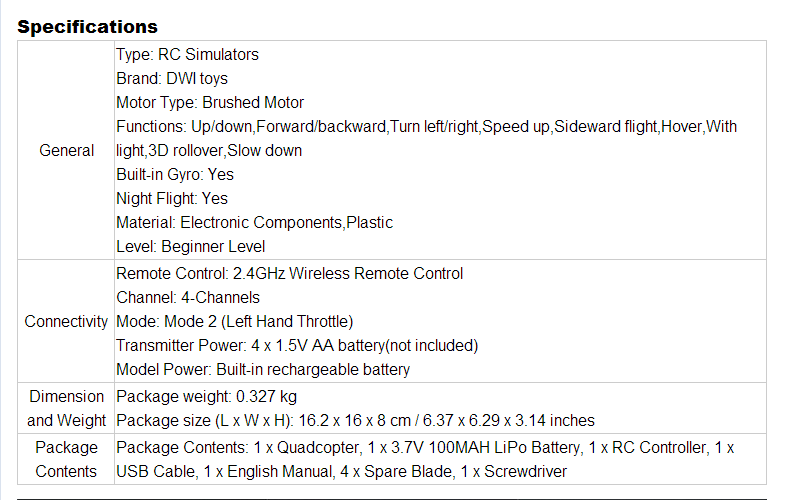Click Motor Type: Brushed Motor line
Image resolution: width=790 pixels, height=500 pixels.
(x=210, y=103)
